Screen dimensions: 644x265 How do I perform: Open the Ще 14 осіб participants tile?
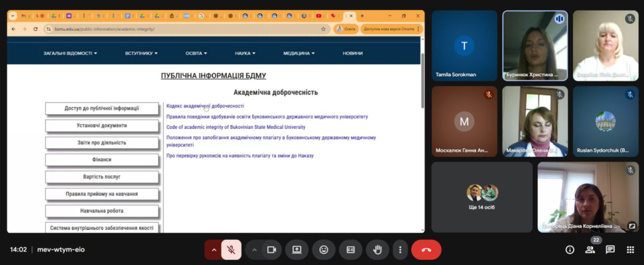(482, 196)
